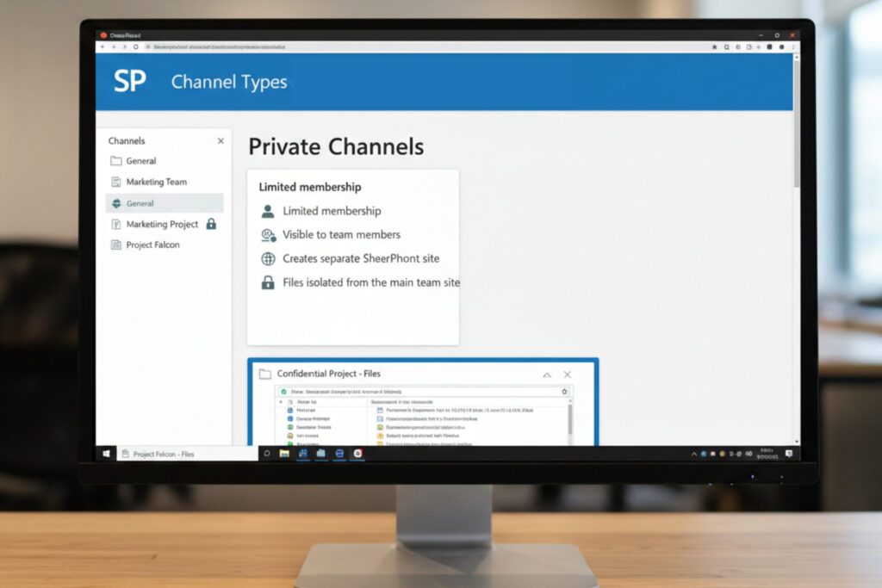This screenshot has height=588, width=882.
Task: Click the Channel Types header title
Action: (229, 83)
